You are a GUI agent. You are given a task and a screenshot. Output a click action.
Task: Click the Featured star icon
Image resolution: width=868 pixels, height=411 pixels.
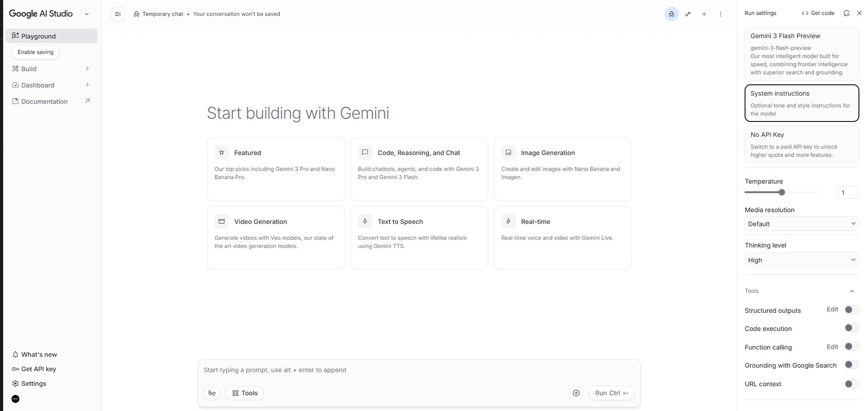click(x=222, y=153)
